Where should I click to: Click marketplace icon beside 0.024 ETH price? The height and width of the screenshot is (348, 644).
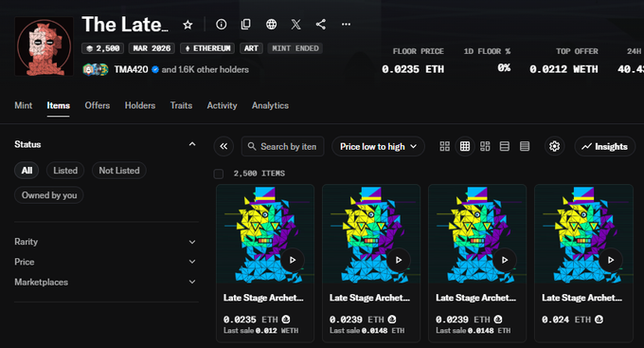coord(599,320)
